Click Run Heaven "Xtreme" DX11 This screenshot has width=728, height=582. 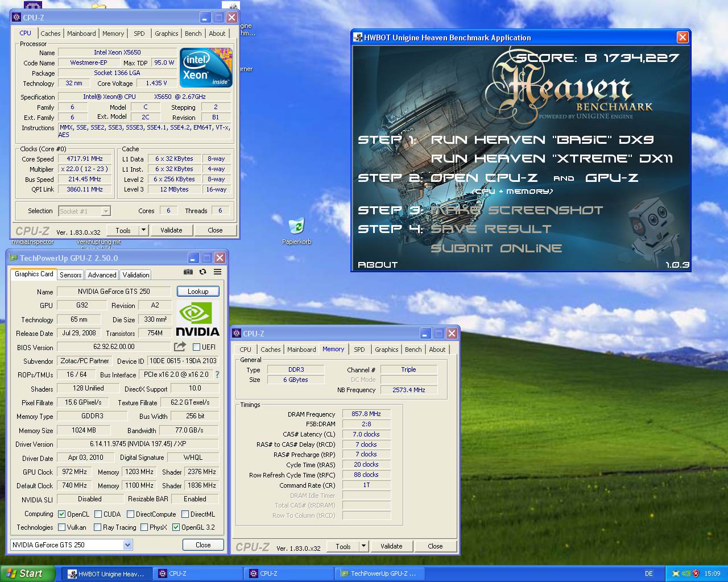point(552,159)
